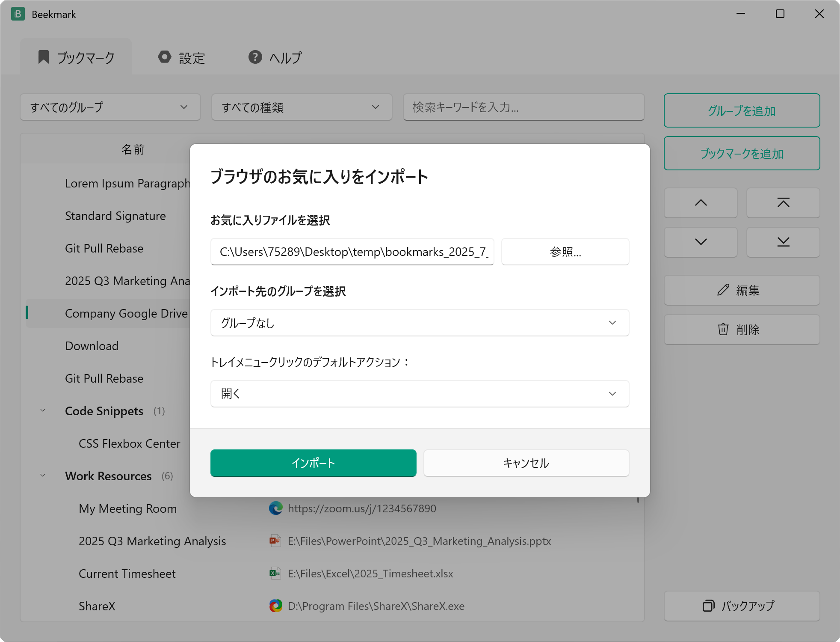Screen dimensions: 840x642
Task: Click the D:\Program Files\ShareX\ShareX.exe path
Action: click(376, 606)
